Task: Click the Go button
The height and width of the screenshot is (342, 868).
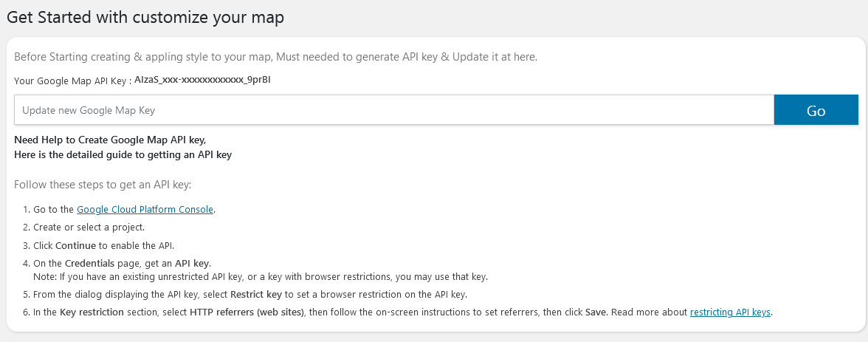Action: (816, 110)
